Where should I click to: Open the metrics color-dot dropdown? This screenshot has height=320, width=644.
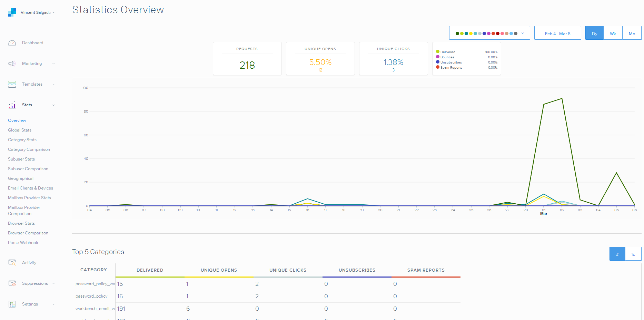[x=489, y=33]
